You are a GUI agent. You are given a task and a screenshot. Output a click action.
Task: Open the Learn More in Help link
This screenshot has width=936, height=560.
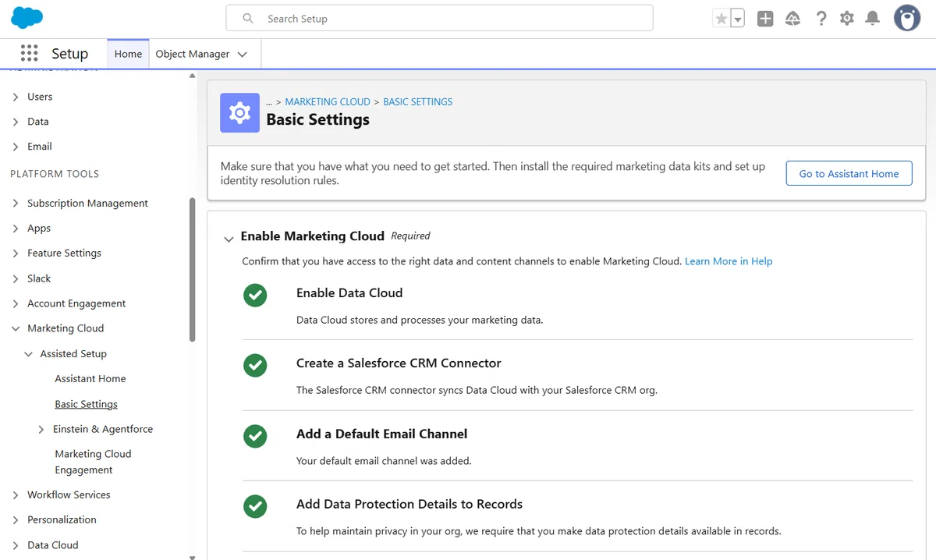pos(729,261)
